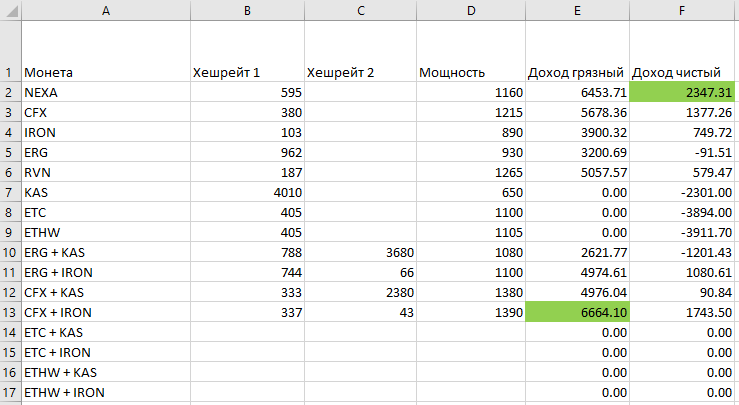Click hashrate 2 value 43
739x405 pixels.
[x=361, y=312]
